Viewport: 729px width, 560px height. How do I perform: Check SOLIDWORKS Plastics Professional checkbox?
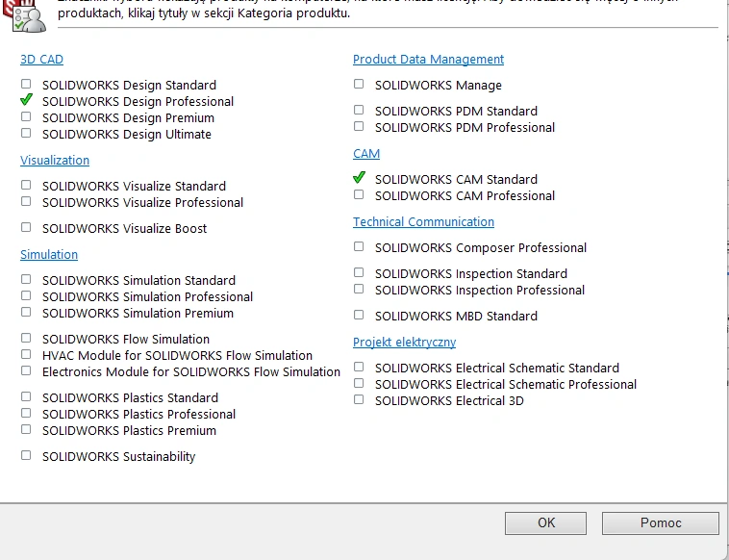pos(26,413)
